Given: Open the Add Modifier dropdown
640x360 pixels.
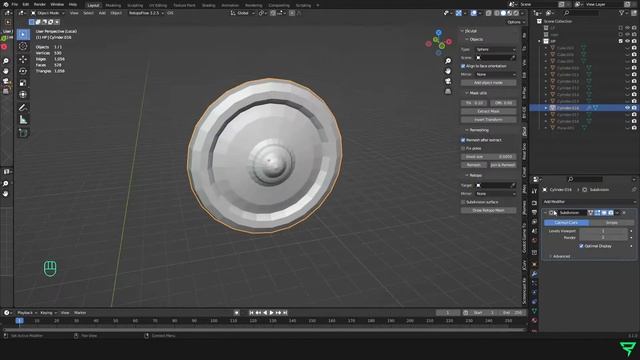Looking at the screenshot, I should 589,202.
